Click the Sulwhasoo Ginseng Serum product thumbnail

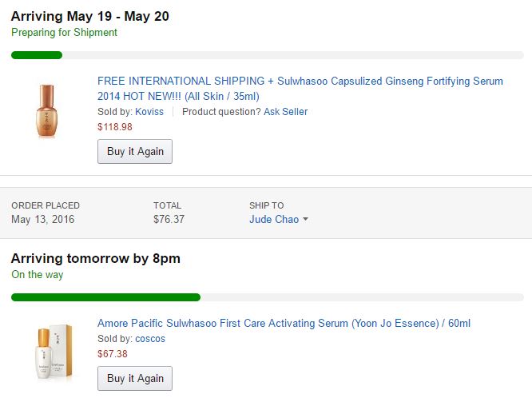(47, 111)
